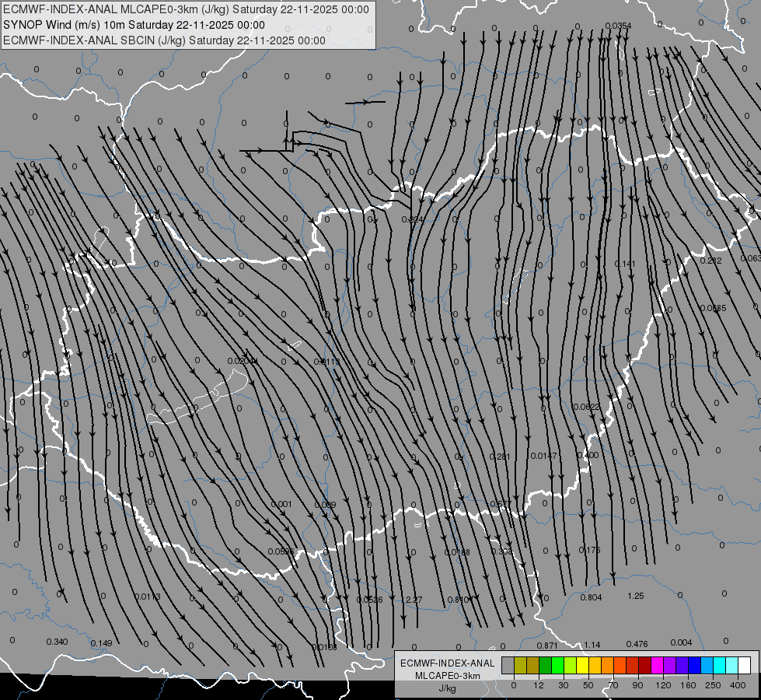Click the map value 0.004
Image resolution: width=761 pixels, height=700 pixels.
(x=682, y=642)
